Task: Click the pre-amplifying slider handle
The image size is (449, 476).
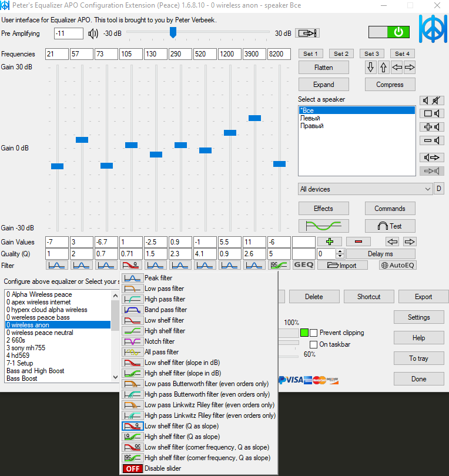Action: tap(173, 32)
